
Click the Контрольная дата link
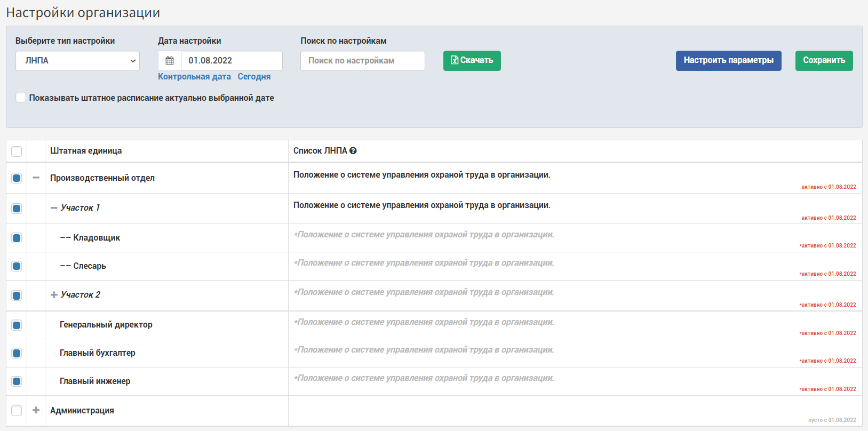194,77
